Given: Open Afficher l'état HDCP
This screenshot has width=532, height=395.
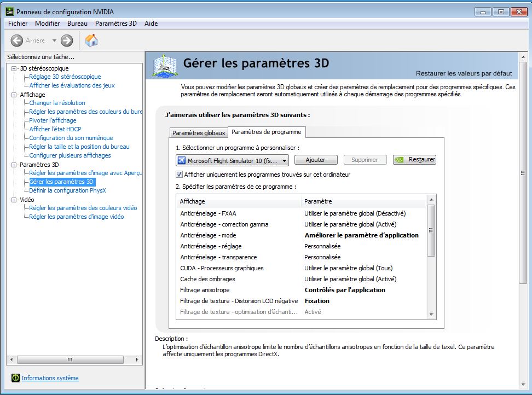Looking at the screenshot, I should 55,129.
